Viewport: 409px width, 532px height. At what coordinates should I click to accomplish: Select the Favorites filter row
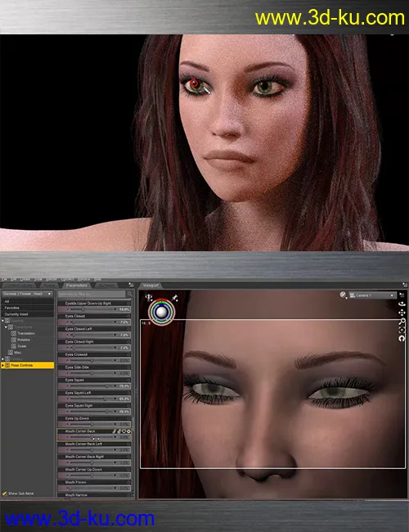pos(28,308)
